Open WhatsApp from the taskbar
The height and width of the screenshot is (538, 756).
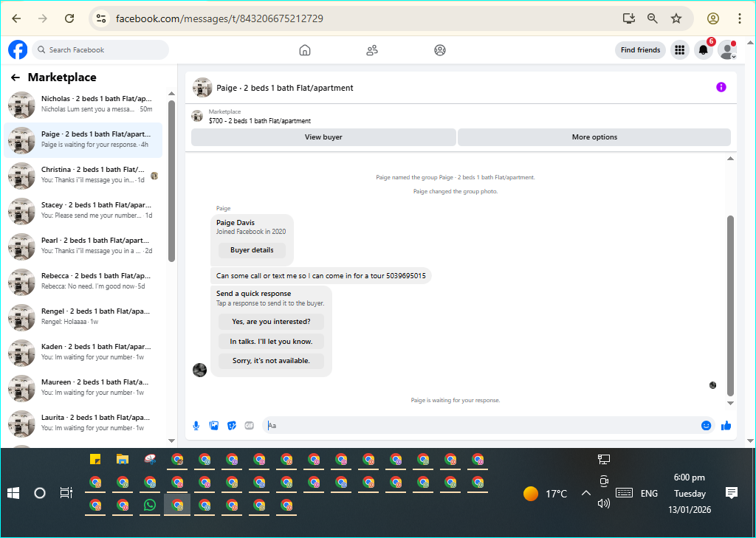tap(150, 505)
